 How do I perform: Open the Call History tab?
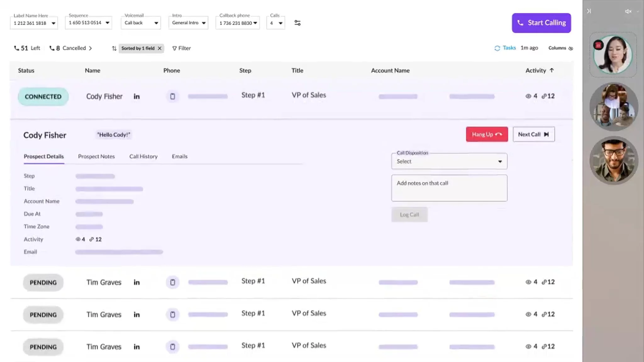click(143, 156)
